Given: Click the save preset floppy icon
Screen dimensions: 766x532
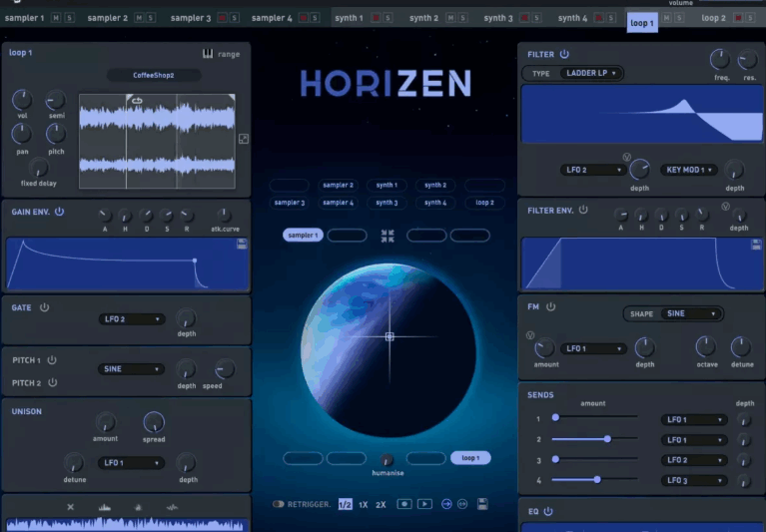Looking at the screenshot, I should pos(482,504).
